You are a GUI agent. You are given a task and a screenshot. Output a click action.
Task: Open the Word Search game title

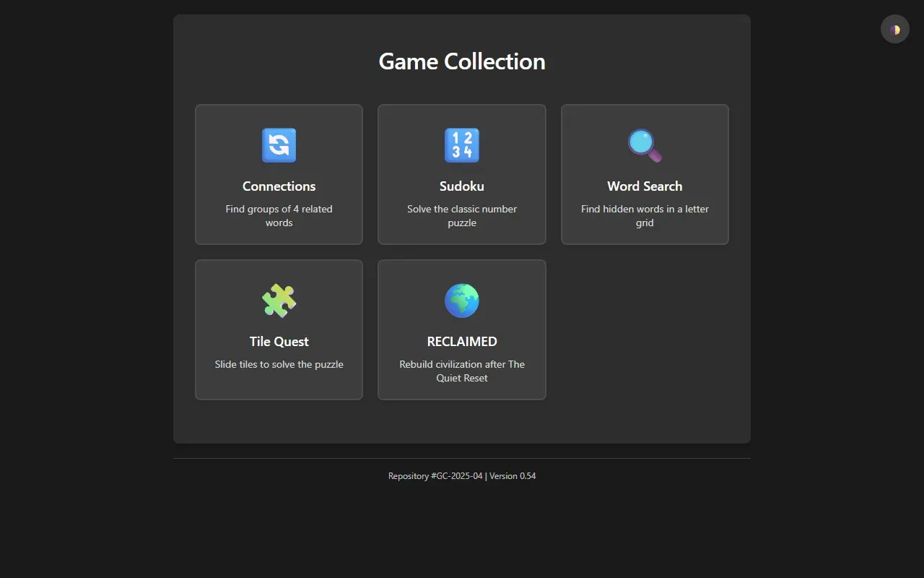click(x=645, y=186)
